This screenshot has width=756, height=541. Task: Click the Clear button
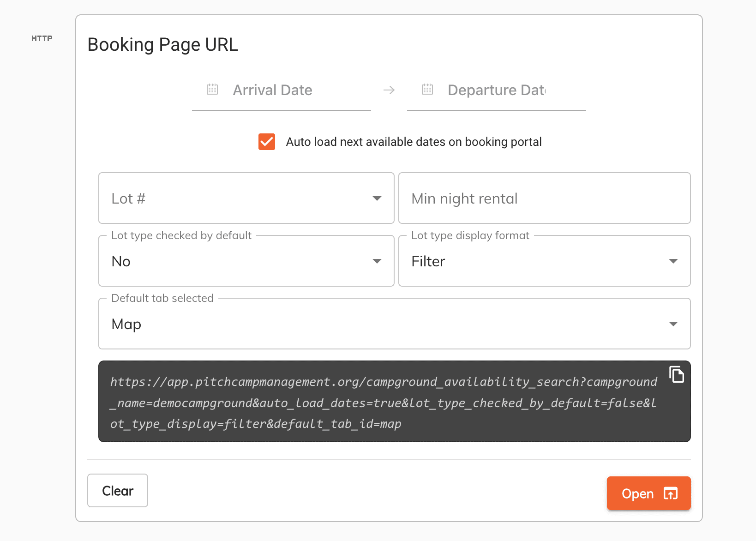pos(118,490)
